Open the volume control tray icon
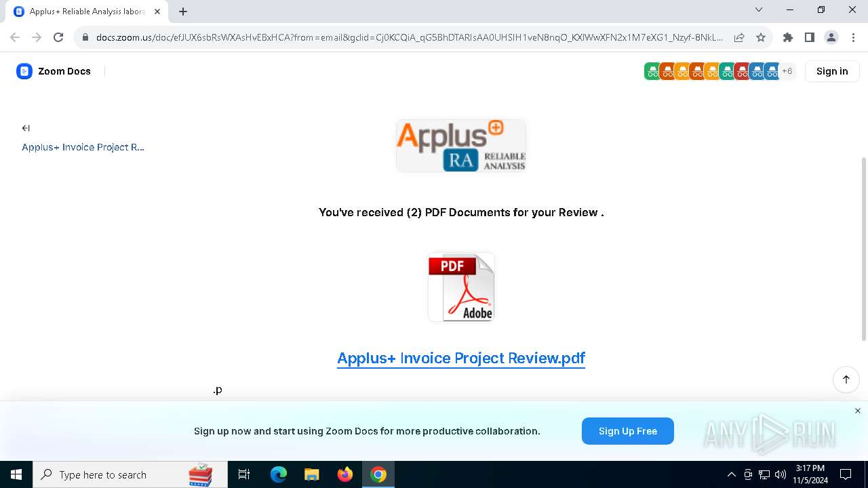868x488 pixels. [780, 474]
